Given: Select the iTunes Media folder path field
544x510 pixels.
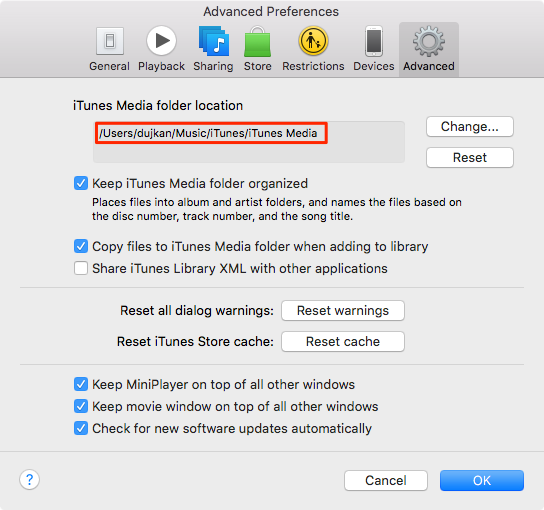Looking at the screenshot, I should pyautogui.click(x=249, y=142).
